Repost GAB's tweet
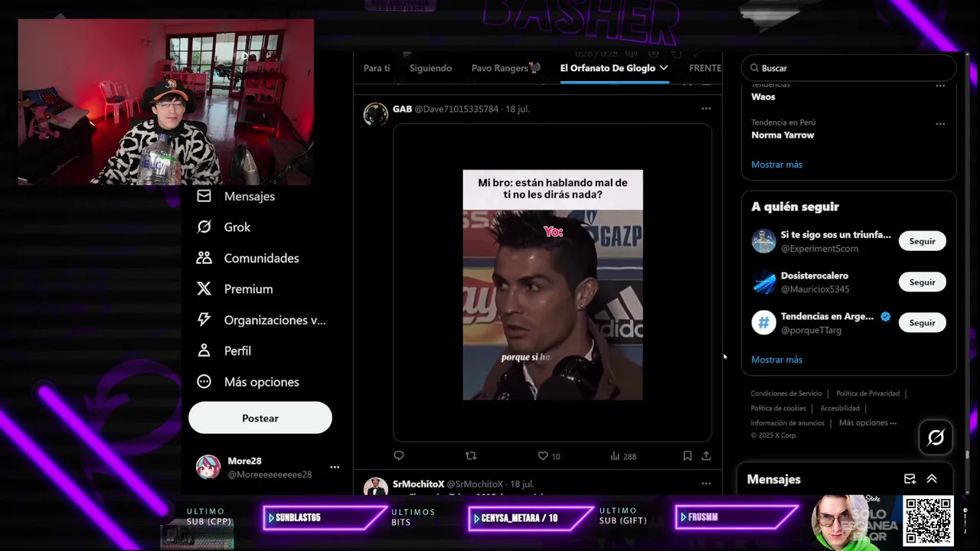 (471, 456)
